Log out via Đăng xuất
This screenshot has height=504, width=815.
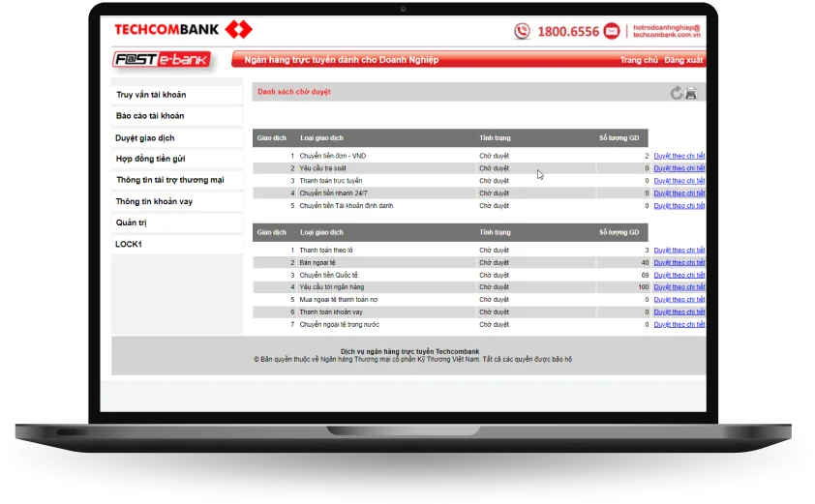click(683, 60)
